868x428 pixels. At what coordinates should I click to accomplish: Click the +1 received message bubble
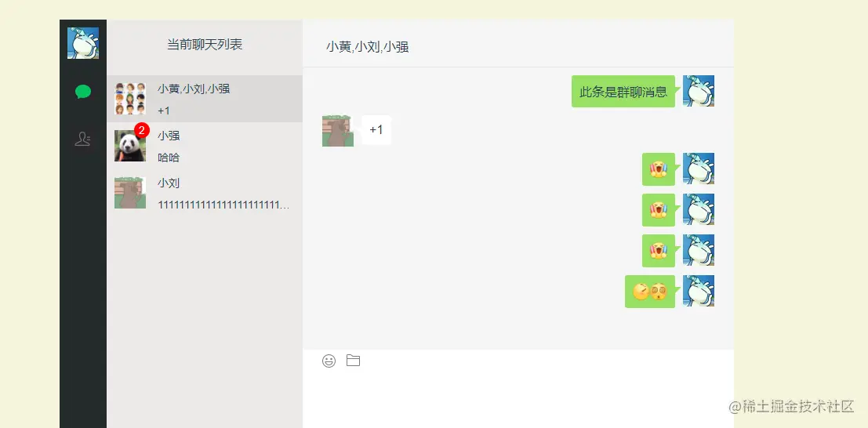(376, 130)
